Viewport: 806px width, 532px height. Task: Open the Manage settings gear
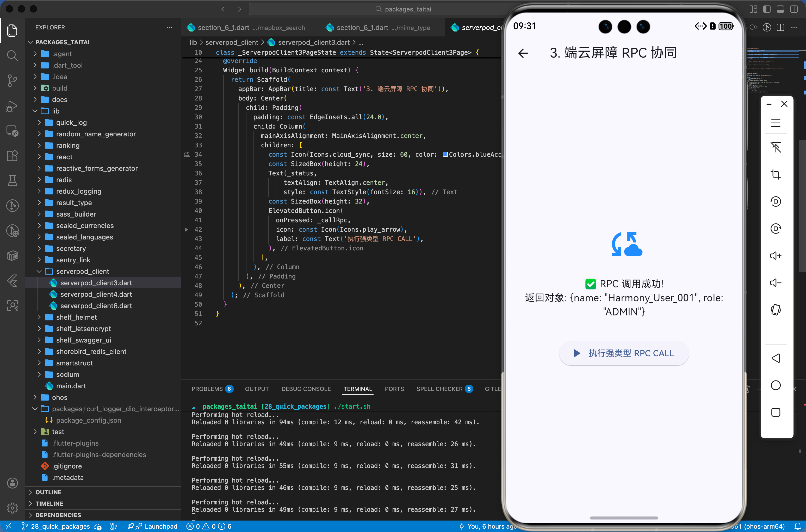(12, 508)
